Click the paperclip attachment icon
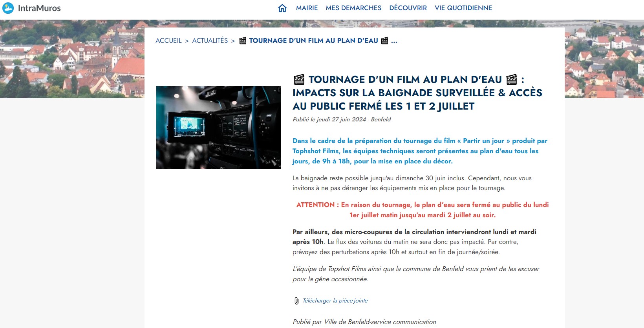Image resolution: width=644 pixels, height=328 pixels. pos(296,301)
